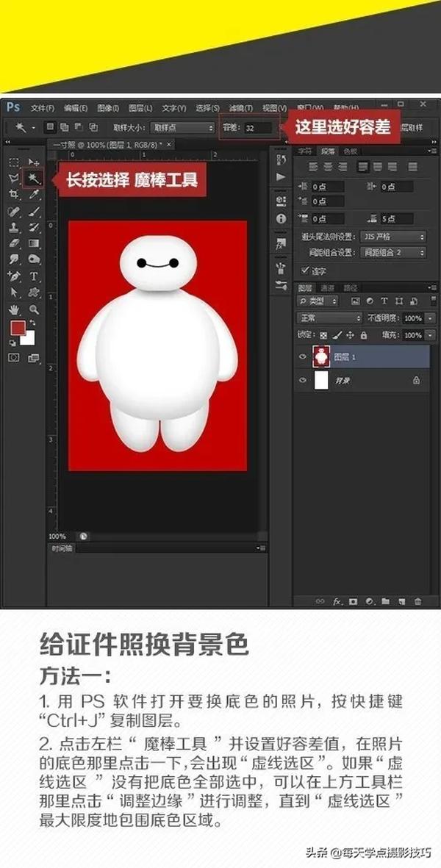Select the Eyedropper tool
The height and width of the screenshot is (868, 441).
pyautogui.click(x=34, y=194)
